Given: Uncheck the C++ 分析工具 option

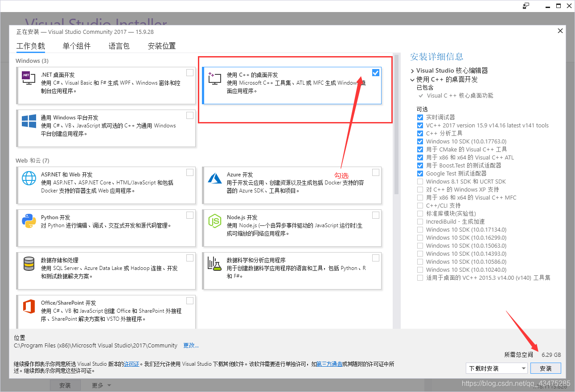Looking at the screenshot, I should [420, 133].
